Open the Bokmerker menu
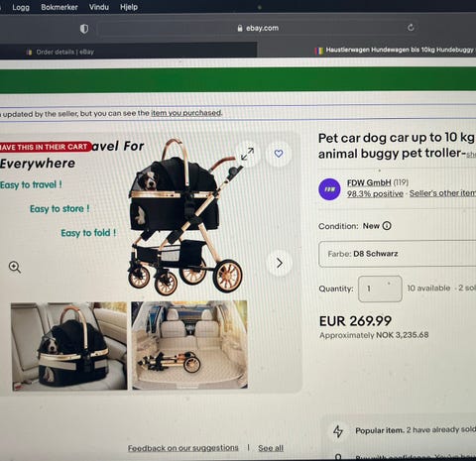The width and height of the screenshot is (476, 461). pos(59,7)
